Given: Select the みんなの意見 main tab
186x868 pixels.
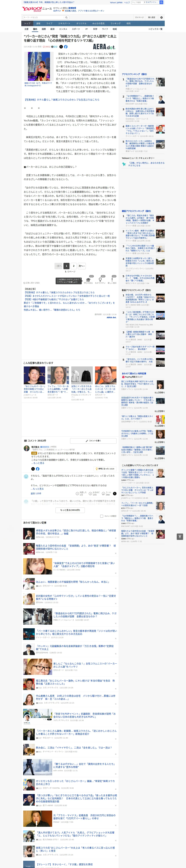Looking at the screenshot, I should click(x=99, y=23).
